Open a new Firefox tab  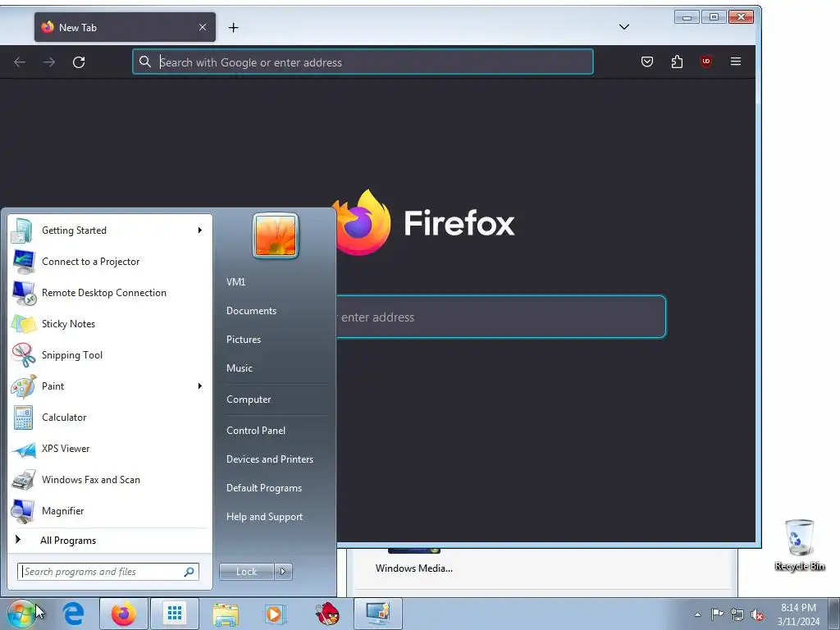click(233, 27)
